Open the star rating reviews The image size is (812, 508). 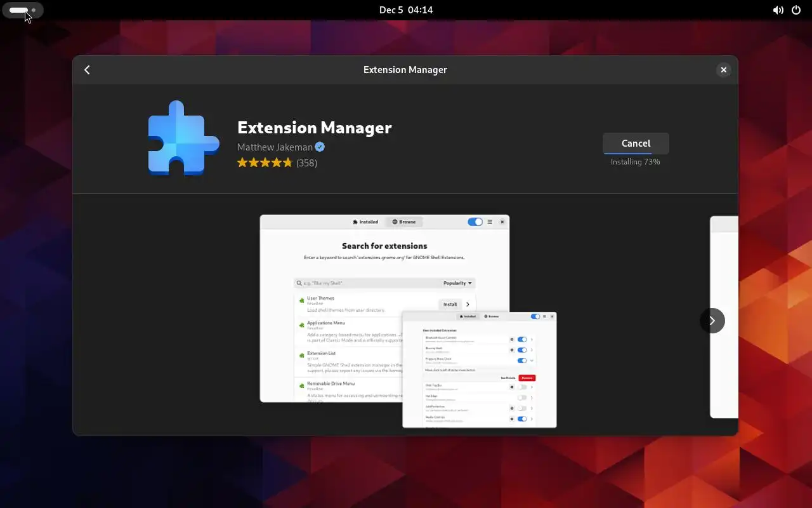[x=265, y=163]
